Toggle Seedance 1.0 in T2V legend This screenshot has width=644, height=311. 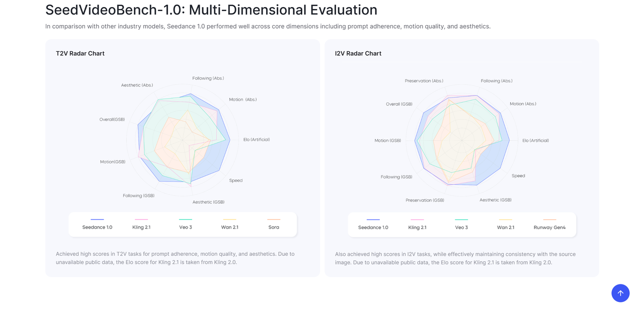(x=97, y=227)
